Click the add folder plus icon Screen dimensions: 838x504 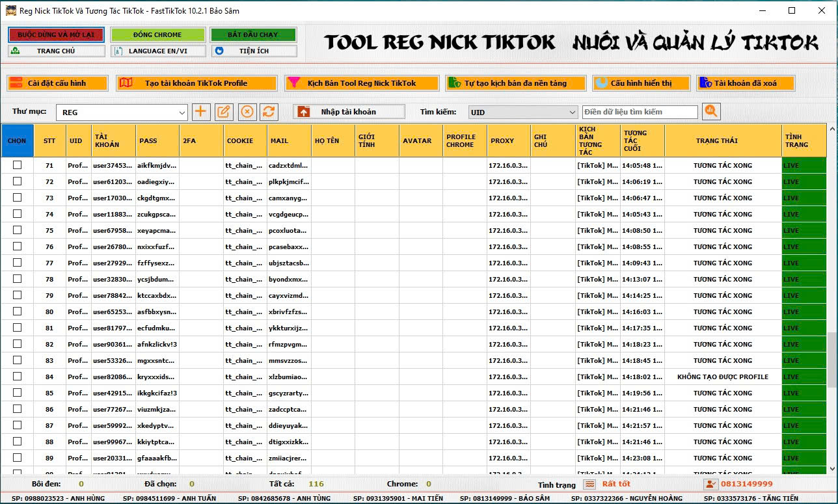pyautogui.click(x=200, y=111)
